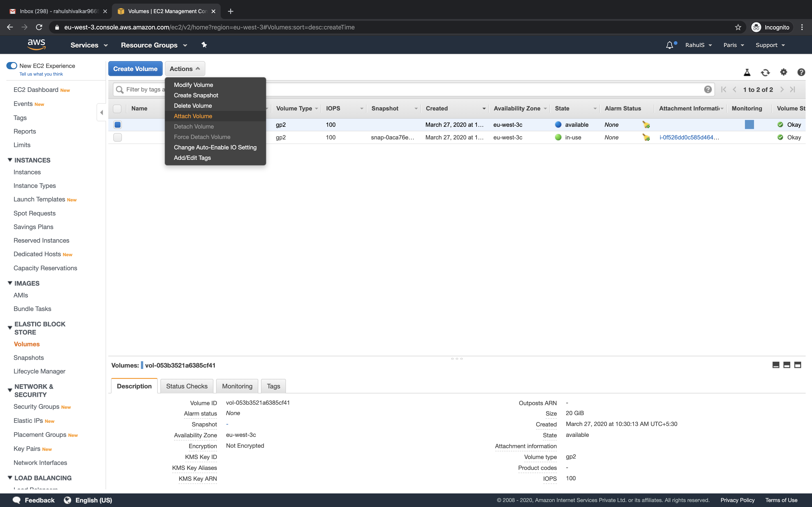
Task: Click the AWS logo
Action: tap(36, 44)
